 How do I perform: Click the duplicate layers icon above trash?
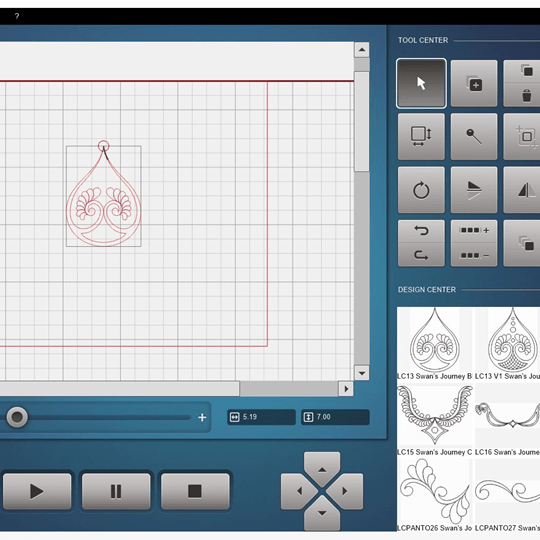(526, 71)
